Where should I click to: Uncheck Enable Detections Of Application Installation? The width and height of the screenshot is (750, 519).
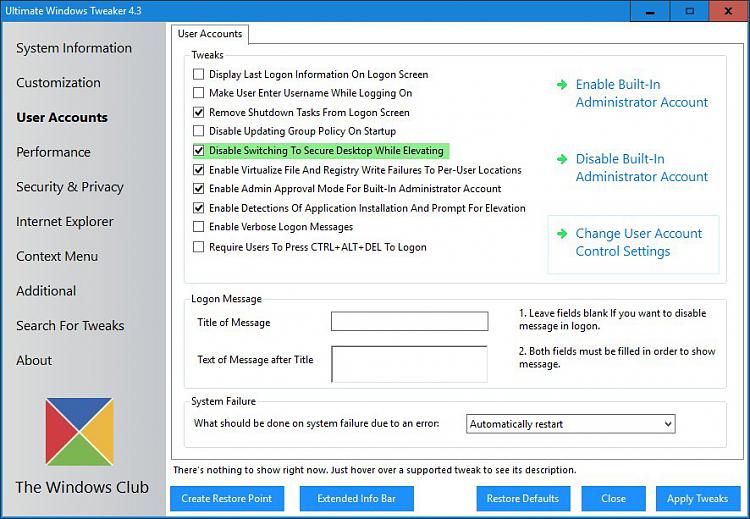click(199, 208)
